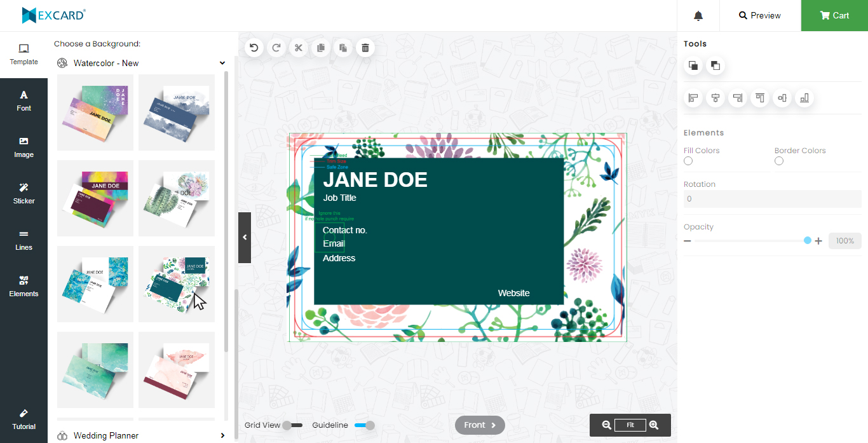Switch card side with Front button
This screenshot has height=443, width=868.
(x=480, y=425)
